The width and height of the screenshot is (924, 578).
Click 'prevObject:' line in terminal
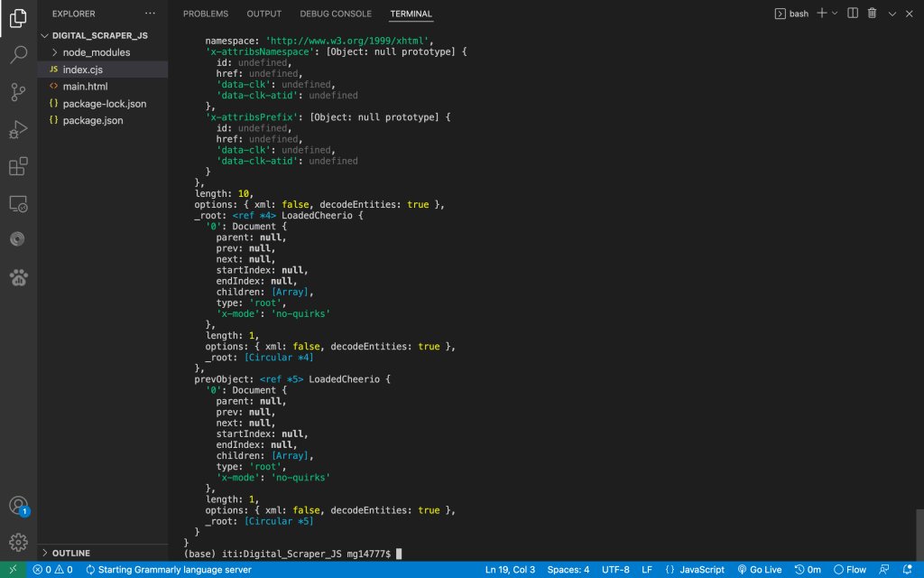tap(292, 379)
